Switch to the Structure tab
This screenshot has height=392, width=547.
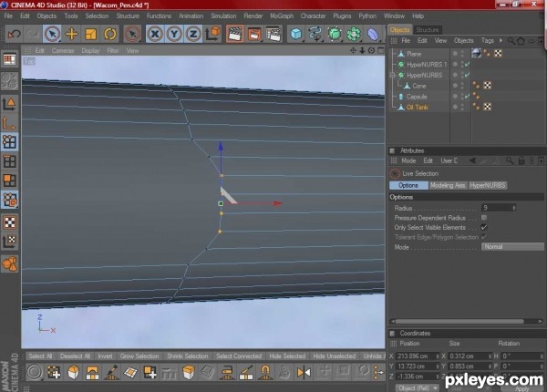(x=428, y=30)
